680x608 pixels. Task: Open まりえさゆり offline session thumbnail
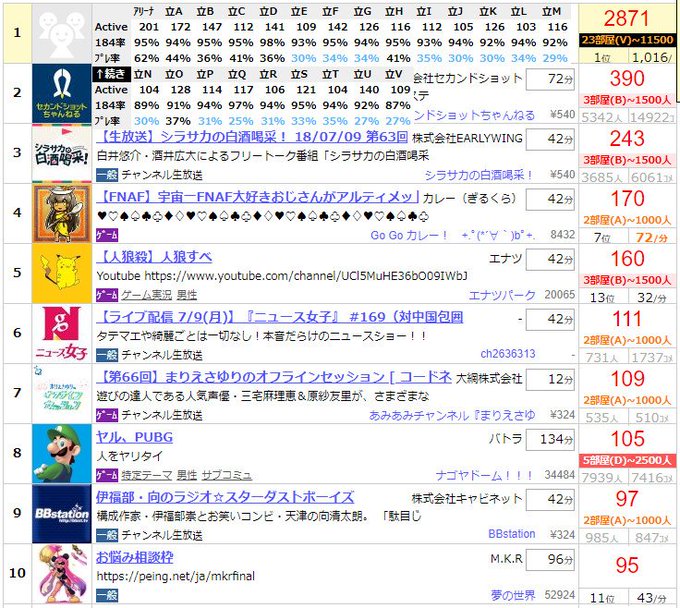click(62, 393)
